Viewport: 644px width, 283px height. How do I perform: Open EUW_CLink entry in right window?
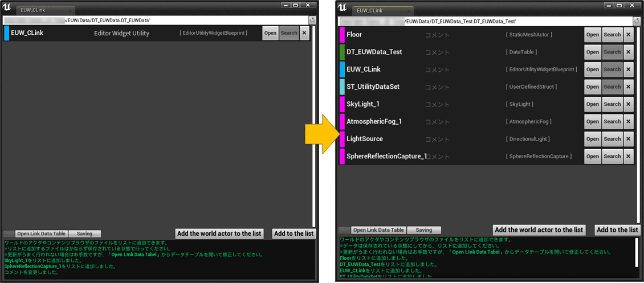(593, 69)
